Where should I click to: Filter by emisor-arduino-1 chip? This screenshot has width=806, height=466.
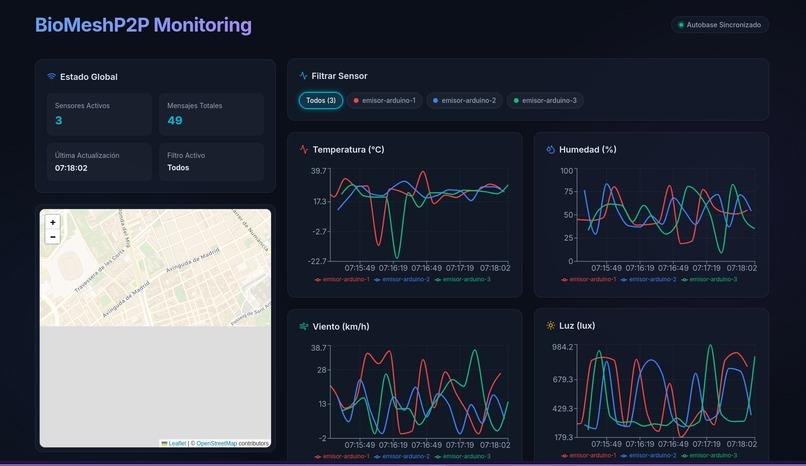tap(384, 100)
